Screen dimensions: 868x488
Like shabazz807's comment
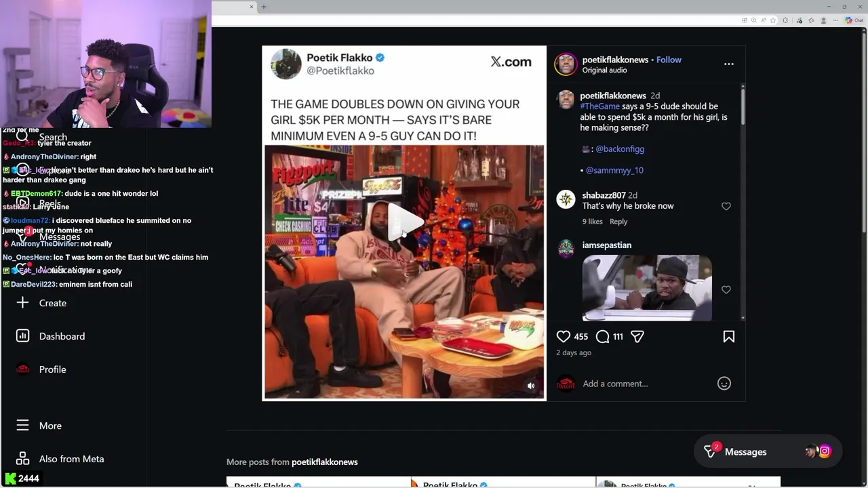point(726,206)
